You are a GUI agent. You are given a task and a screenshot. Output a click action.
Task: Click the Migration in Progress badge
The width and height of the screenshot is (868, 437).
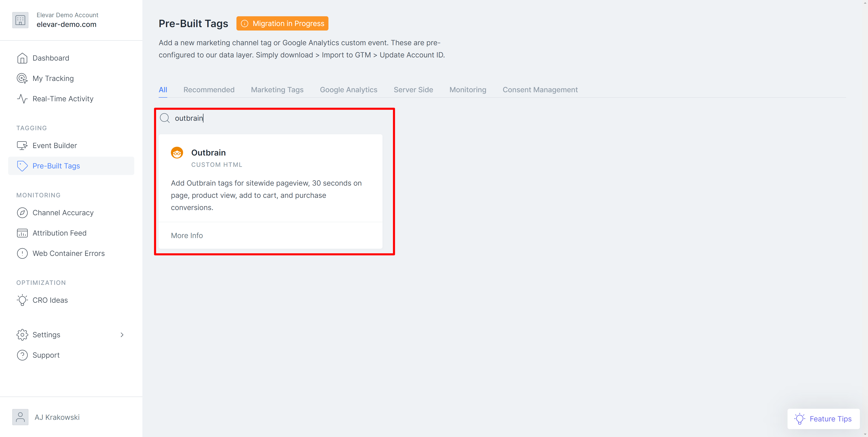point(282,24)
